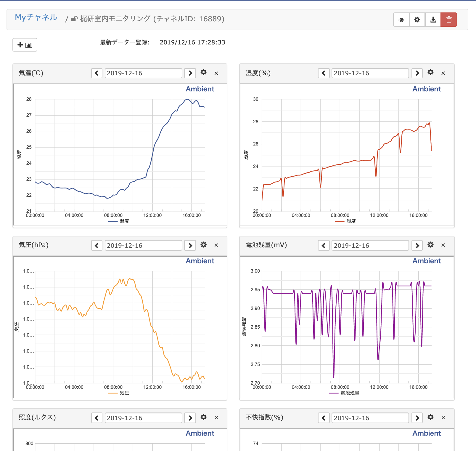476x451 pixels.
Task: Open settings gear of 不快指数 chart
Action: tap(430, 417)
